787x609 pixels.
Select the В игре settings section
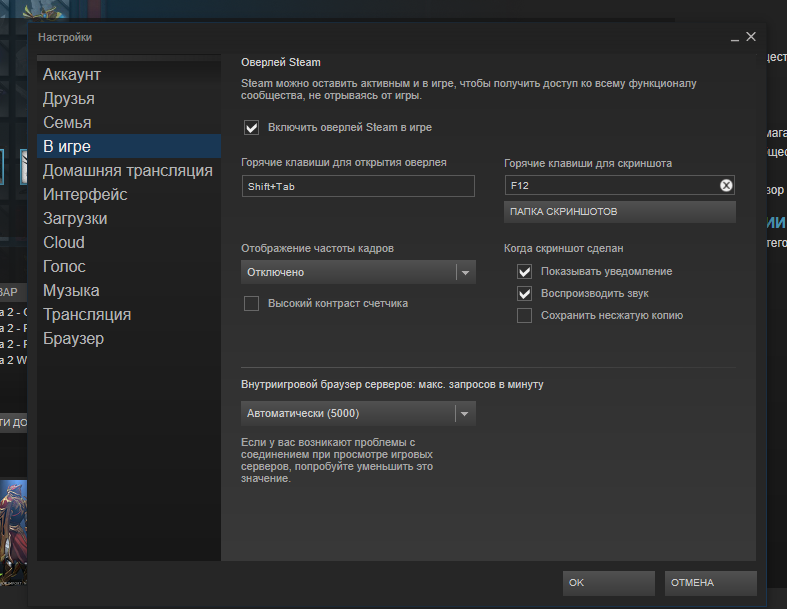point(129,146)
